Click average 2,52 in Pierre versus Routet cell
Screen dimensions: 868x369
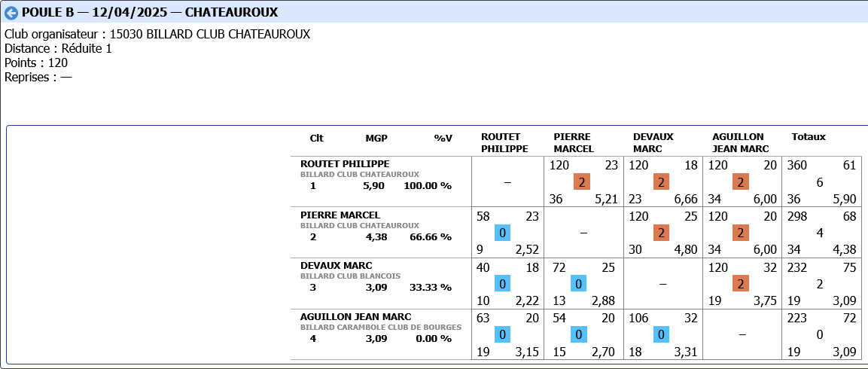(x=527, y=250)
